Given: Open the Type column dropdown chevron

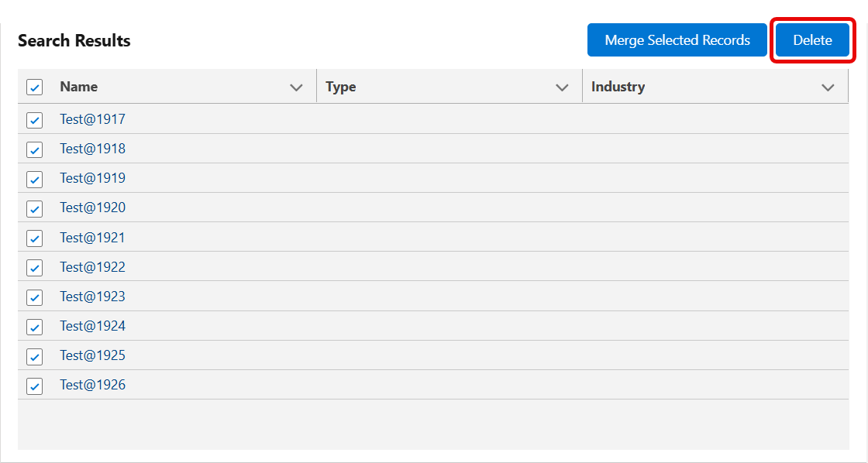Looking at the screenshot, I should point(562,87).
